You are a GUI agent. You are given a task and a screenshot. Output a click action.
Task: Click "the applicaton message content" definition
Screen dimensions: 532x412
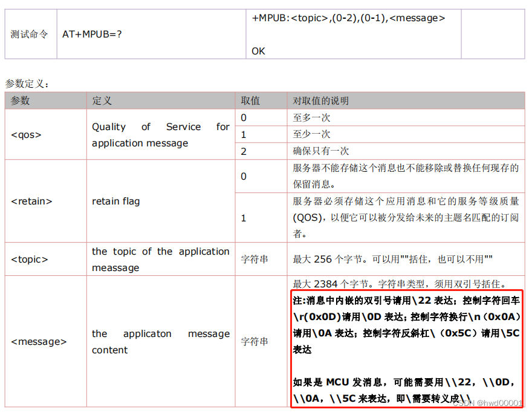coord(161,342)
